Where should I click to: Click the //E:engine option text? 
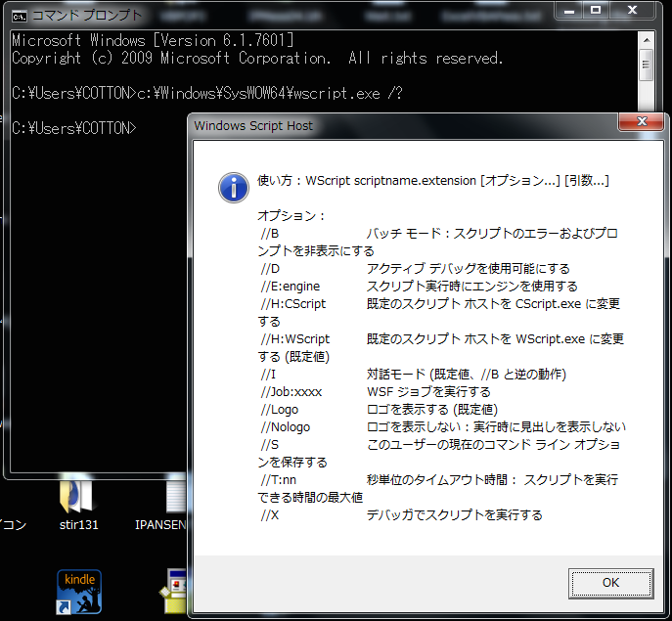coord(291,287)
